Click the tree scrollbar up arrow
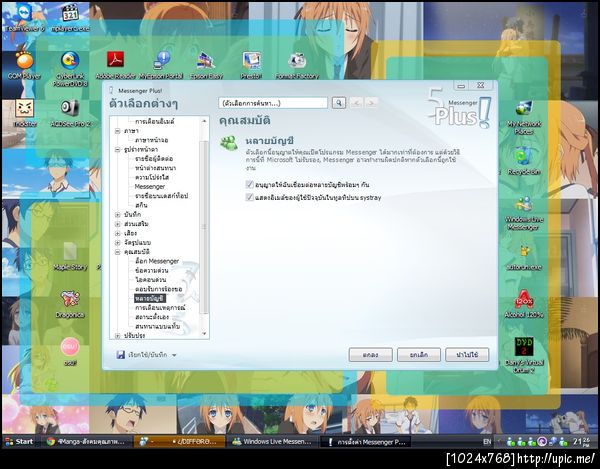The height and width of the screenshot is (469, 600). click(x=204, y=121)
